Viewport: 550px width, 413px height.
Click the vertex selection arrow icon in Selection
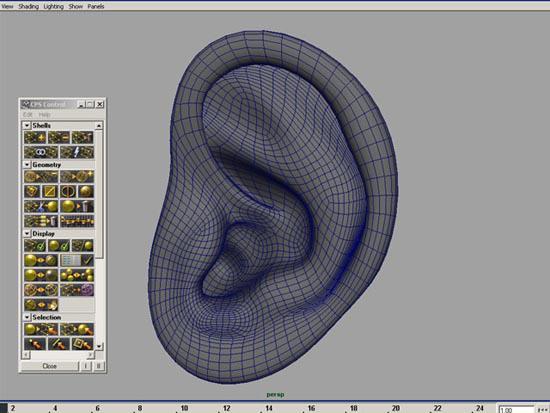click(35, 344)
